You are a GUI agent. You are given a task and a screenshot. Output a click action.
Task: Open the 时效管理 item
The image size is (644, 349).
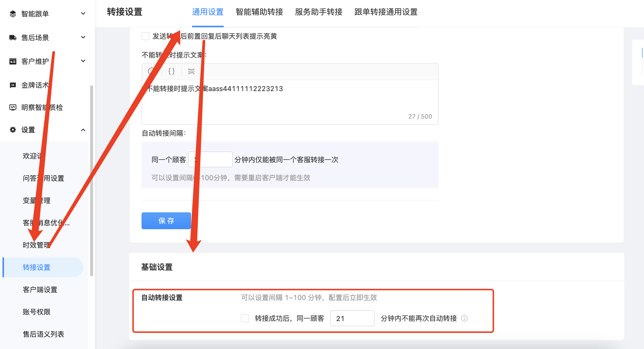pos(36,245)
